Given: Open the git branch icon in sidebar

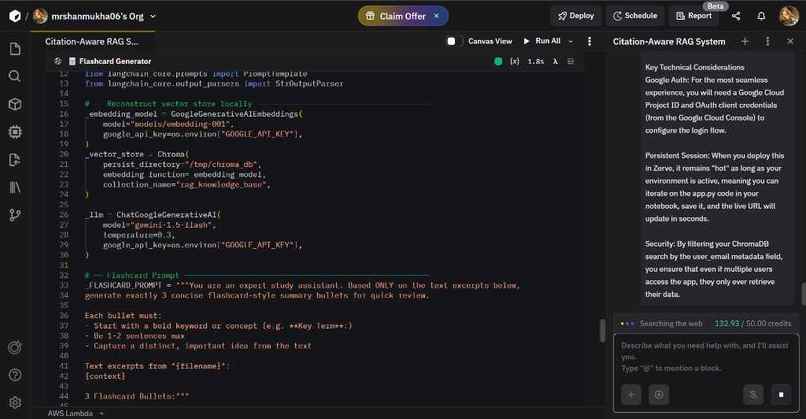Looking at the screenshot, I should coord(15,215).
